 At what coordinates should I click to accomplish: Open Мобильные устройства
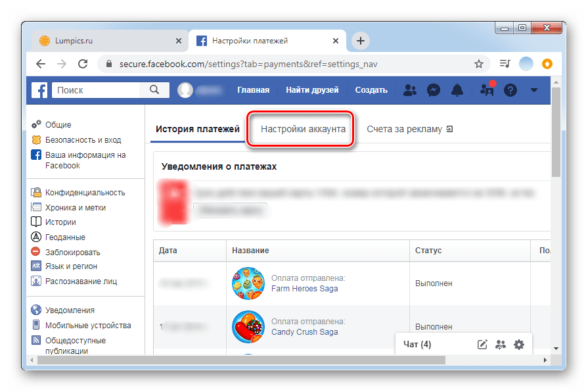click(x=88, y=326)
